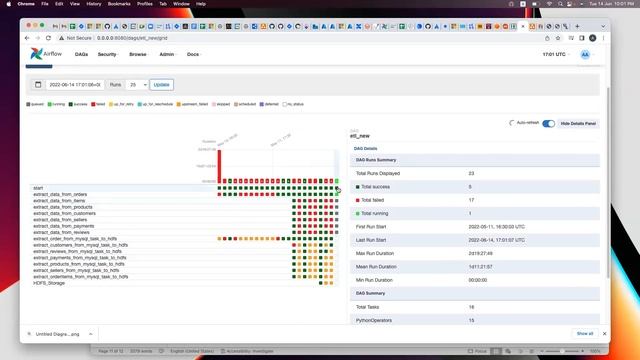Go back with the browser back arrow

[27, 38]
